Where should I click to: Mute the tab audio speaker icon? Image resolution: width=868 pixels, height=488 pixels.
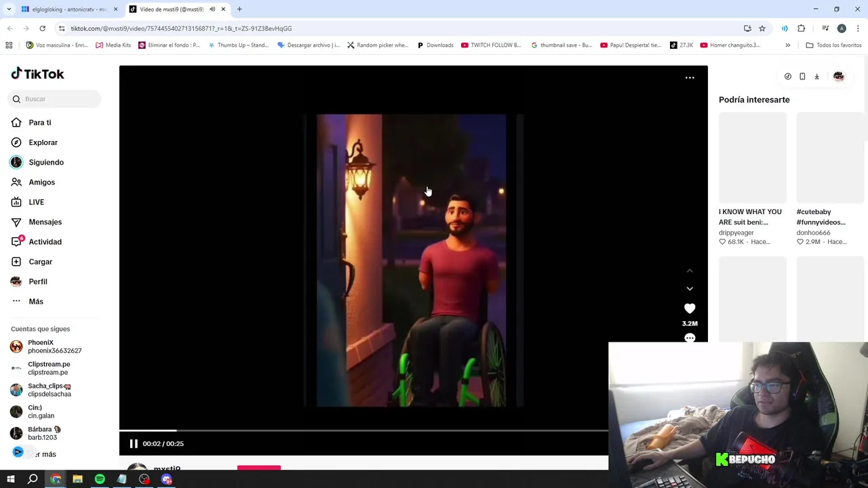[x=212, y=9]
